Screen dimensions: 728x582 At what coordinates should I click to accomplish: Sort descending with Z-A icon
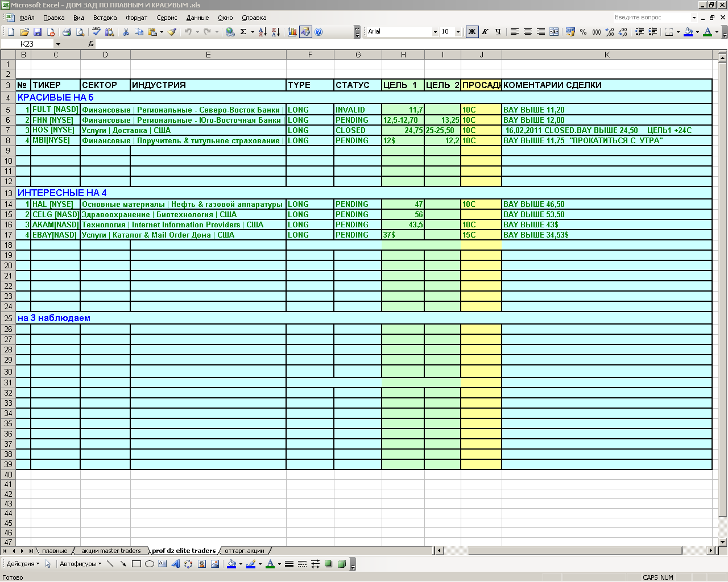click(275, 32)
